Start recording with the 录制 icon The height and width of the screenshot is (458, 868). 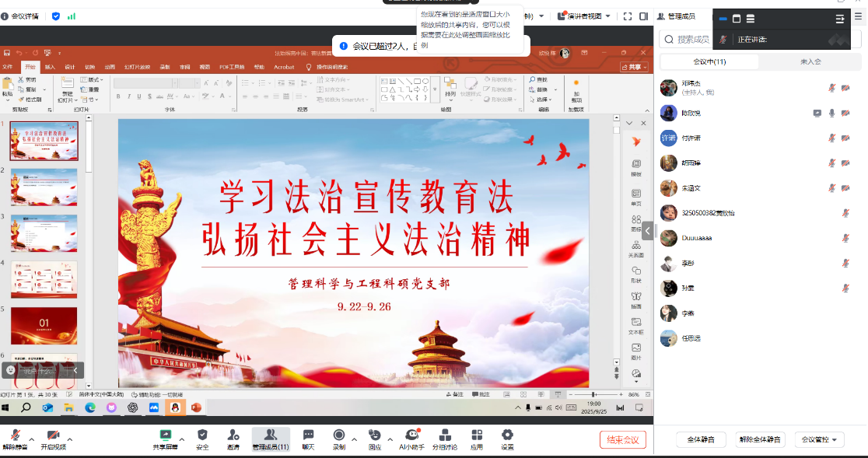click(339, 435)
